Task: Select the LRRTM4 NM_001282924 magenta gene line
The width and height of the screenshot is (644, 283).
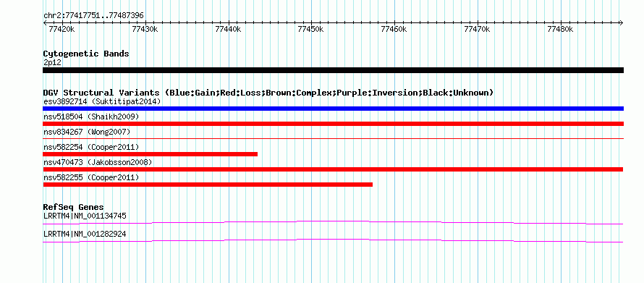Action: click(x=333, y=241)
